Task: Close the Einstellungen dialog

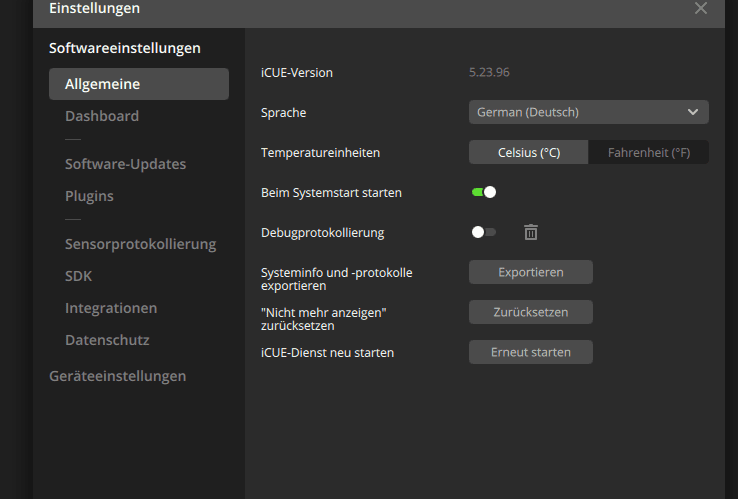Action: tap(701, 8)
